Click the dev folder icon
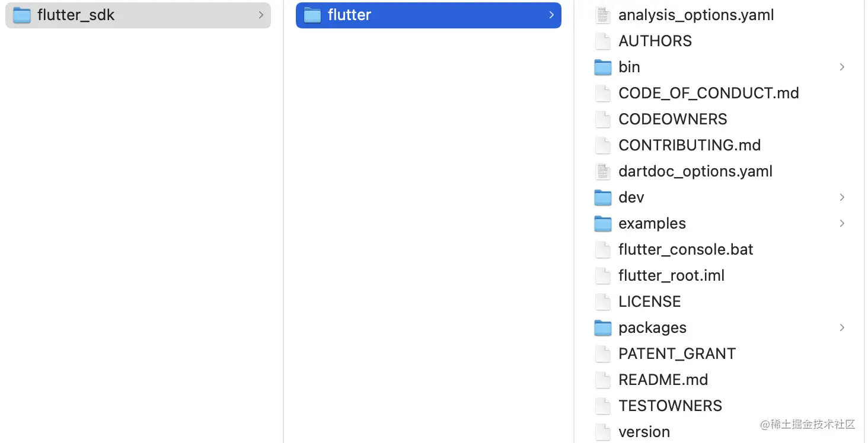The height and width of the screenshot is (443, 868). [603, 198]
